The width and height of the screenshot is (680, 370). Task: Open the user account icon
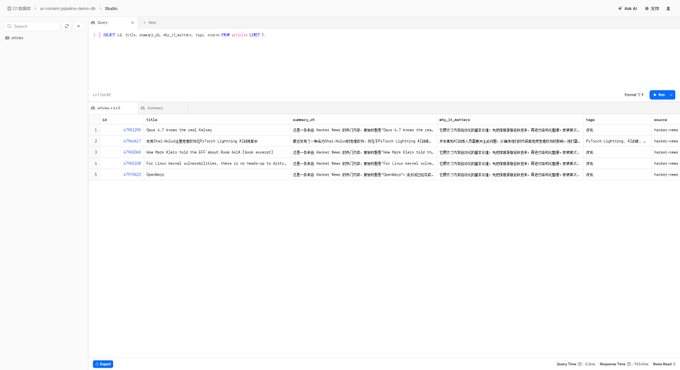pyautogui.click(x=668, y=9)
